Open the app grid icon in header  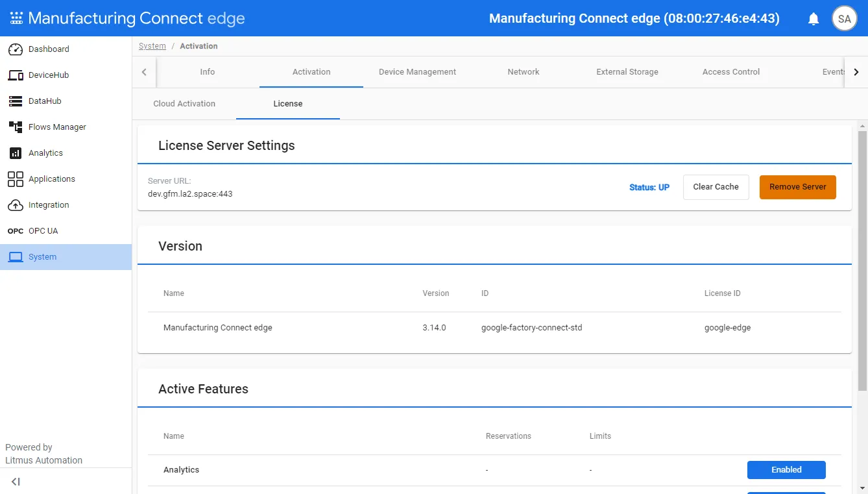(16, 18)
